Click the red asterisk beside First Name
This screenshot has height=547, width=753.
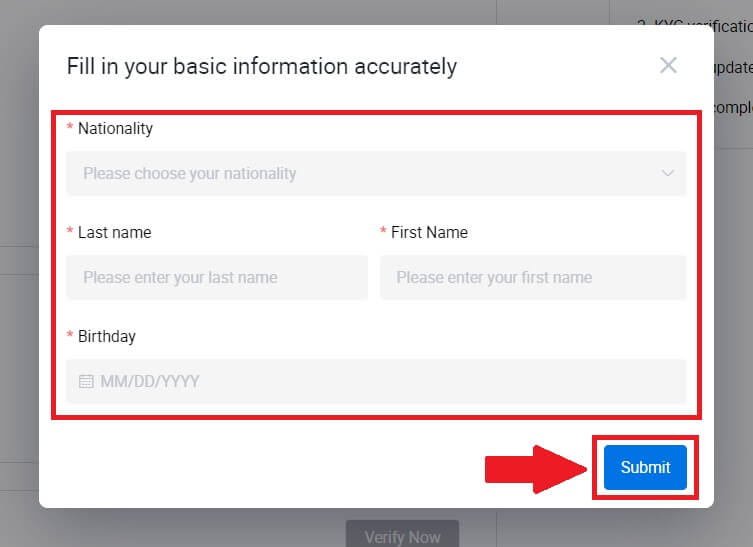384,233
